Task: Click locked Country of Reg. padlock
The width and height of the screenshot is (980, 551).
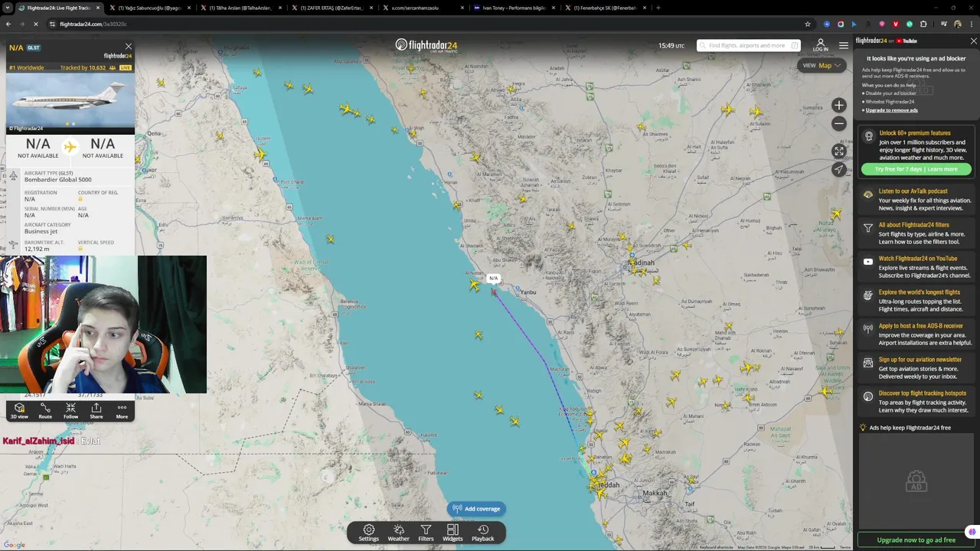Action: click(80, 199)
